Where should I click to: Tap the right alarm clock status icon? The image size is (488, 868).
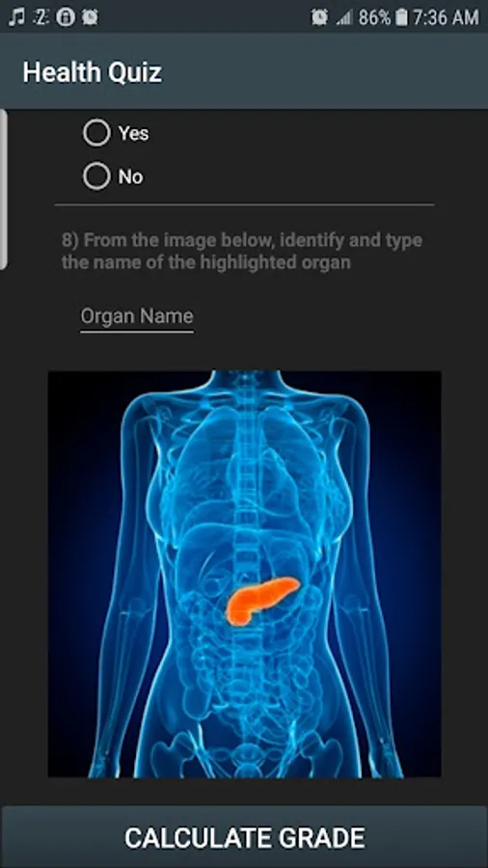click(x=319, y=17)
